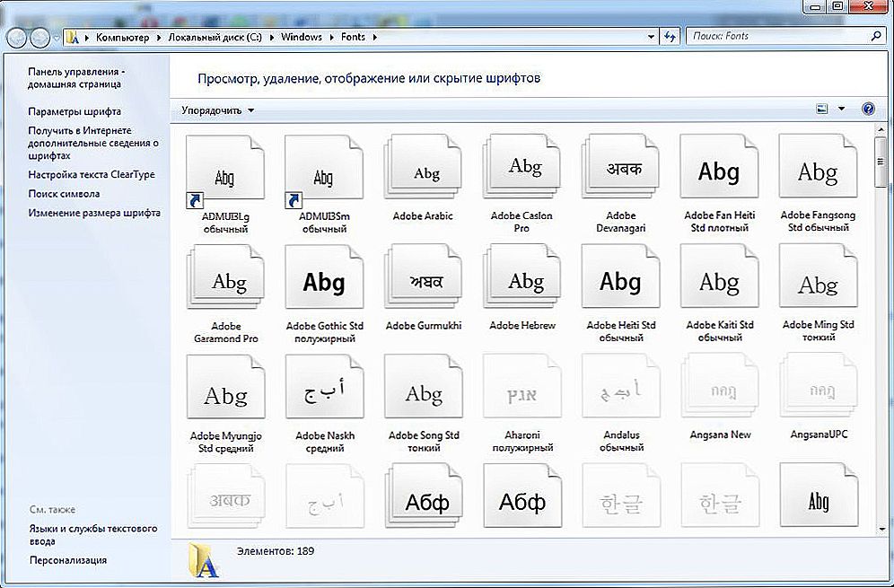The height and width of the screenshot is (588, 894).
Task: Open Получить в Интернете дополнительные сведения link
Action: click(x=93, y=143)
